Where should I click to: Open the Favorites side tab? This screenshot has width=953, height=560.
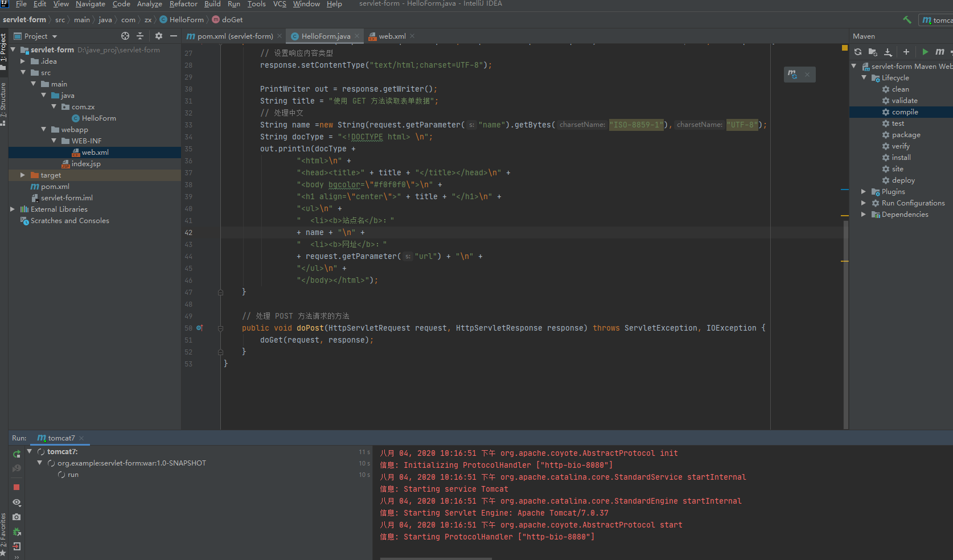point(3,535)
